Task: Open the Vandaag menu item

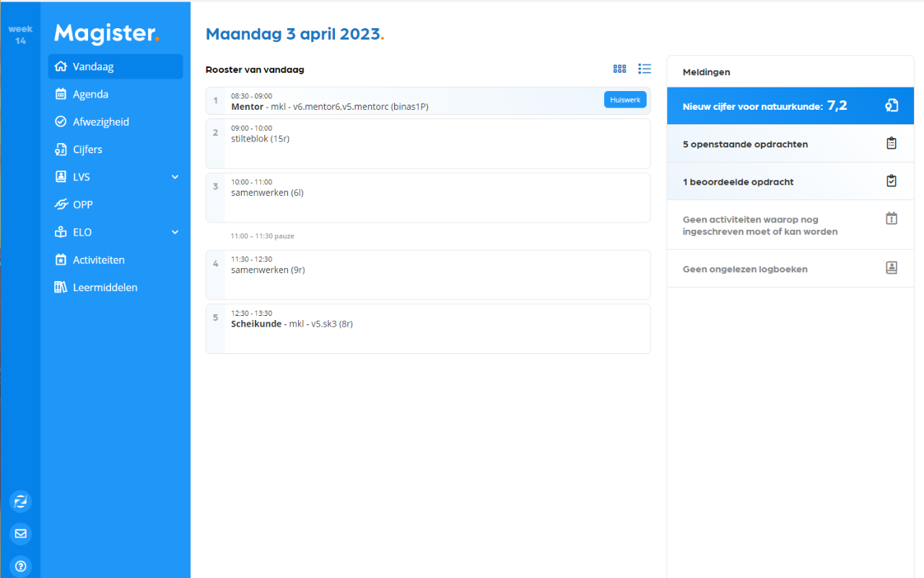Action: click(115, 66)
